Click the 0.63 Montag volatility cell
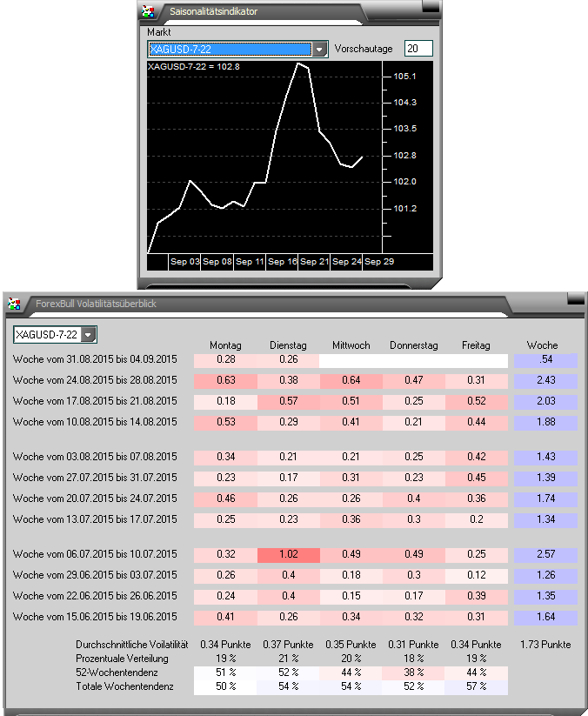The width and height of the screenshot is (588, 716). (225, 380)
